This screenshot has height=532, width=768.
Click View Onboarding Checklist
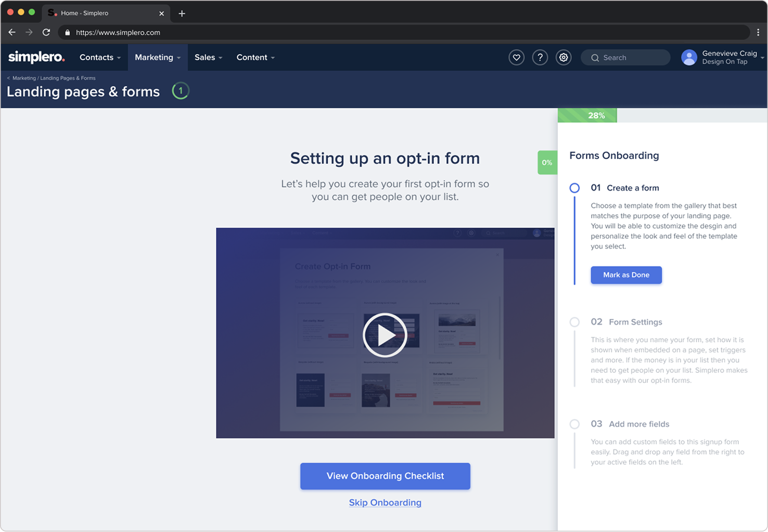pos(385,476)
